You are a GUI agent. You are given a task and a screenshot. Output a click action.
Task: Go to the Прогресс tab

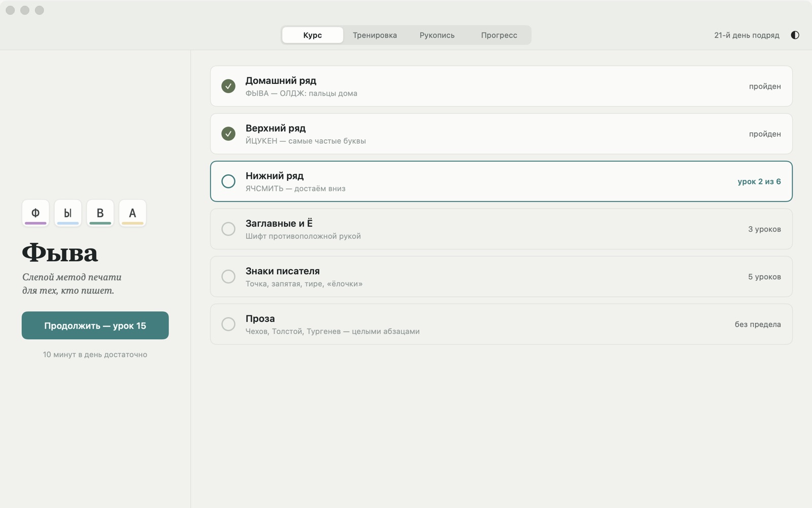click(x=499, y=35)
